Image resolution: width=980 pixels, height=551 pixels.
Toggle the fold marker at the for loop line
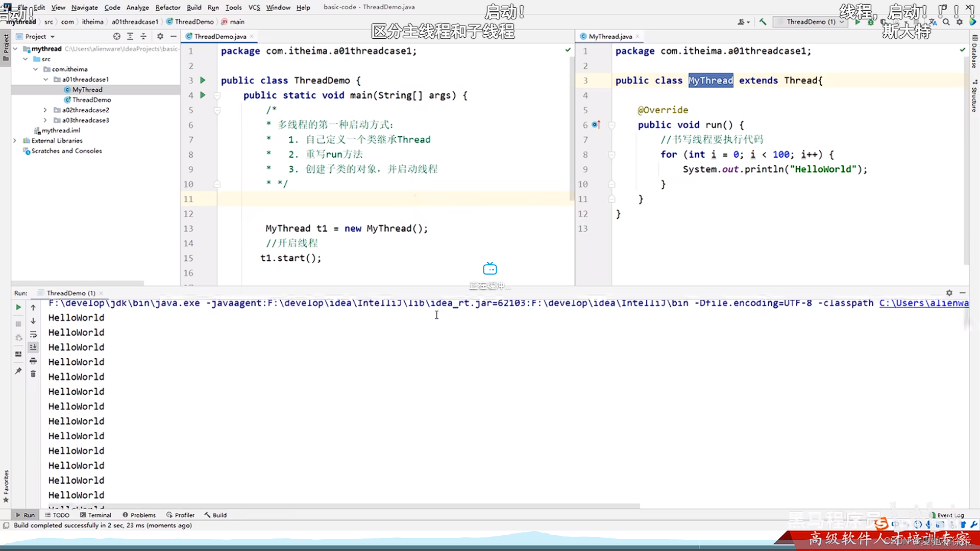[611, 155]
